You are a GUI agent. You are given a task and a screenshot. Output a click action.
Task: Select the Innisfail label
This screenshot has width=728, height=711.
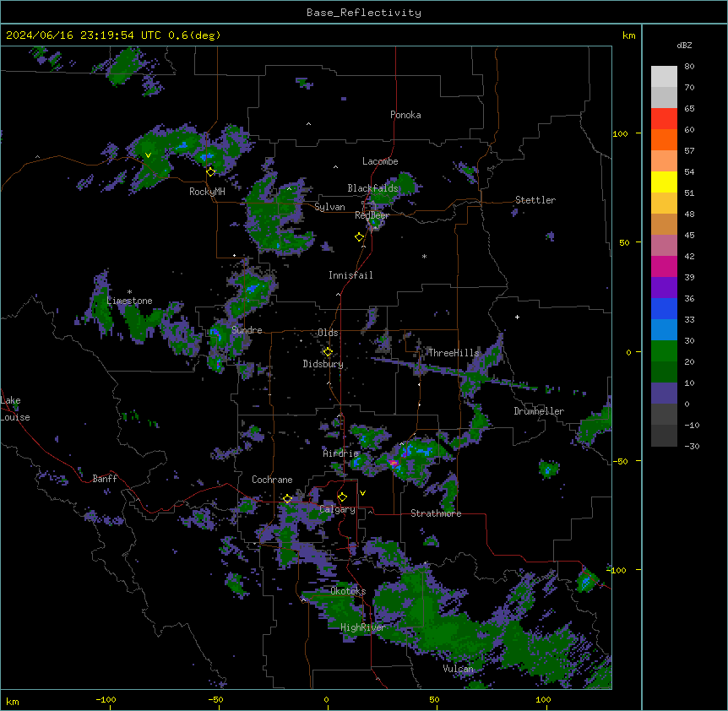click(350, 275)
